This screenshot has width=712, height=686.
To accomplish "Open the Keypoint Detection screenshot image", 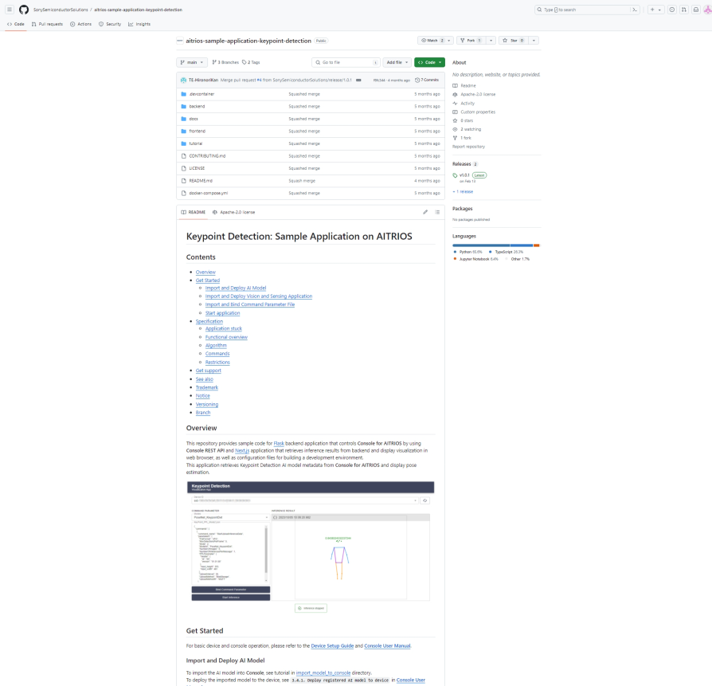I will (x=311, y=548).
